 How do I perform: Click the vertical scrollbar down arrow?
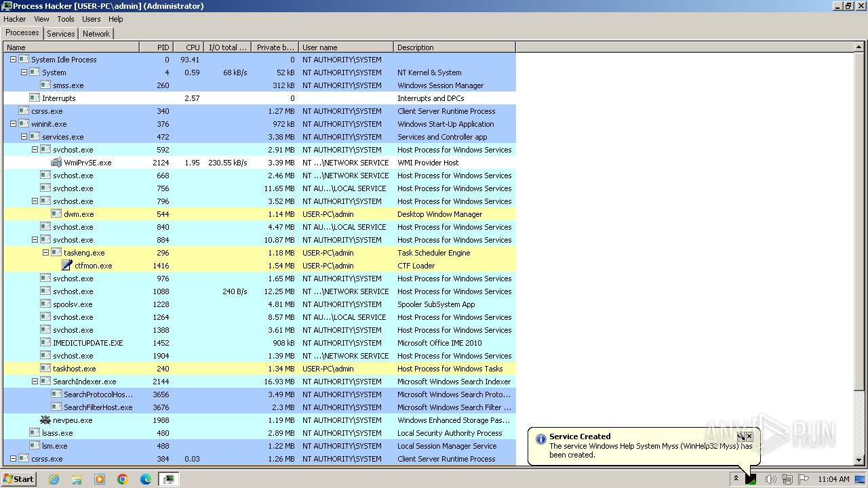pos(859,460)
